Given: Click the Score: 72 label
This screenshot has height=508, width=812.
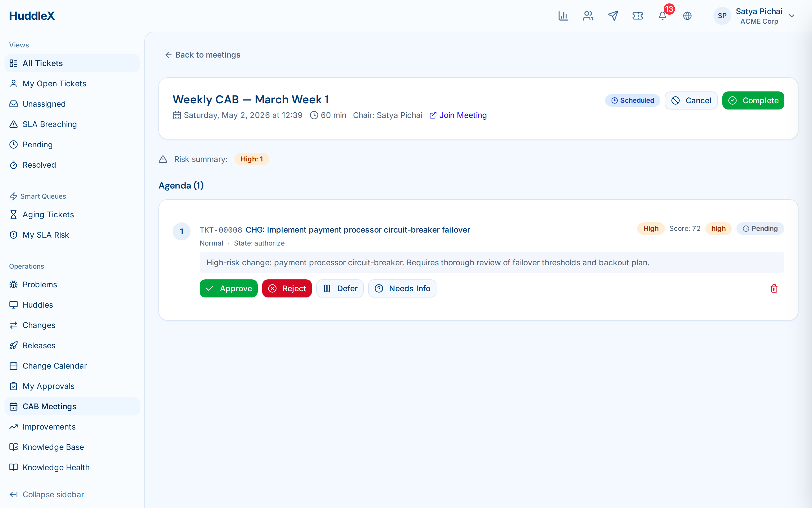Looking at the screenshot, I should tap(685, 229).
